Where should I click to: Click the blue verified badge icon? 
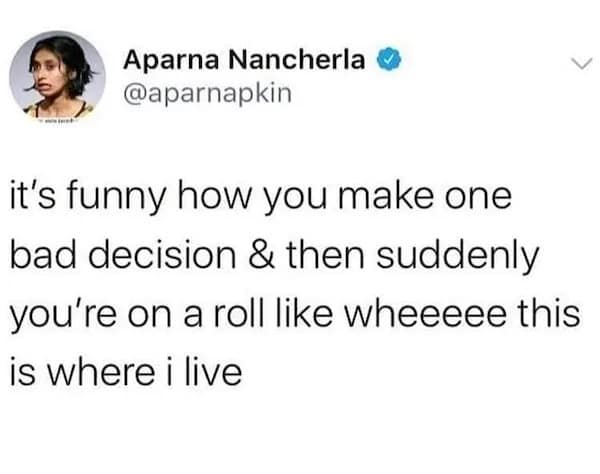(387, 59)
